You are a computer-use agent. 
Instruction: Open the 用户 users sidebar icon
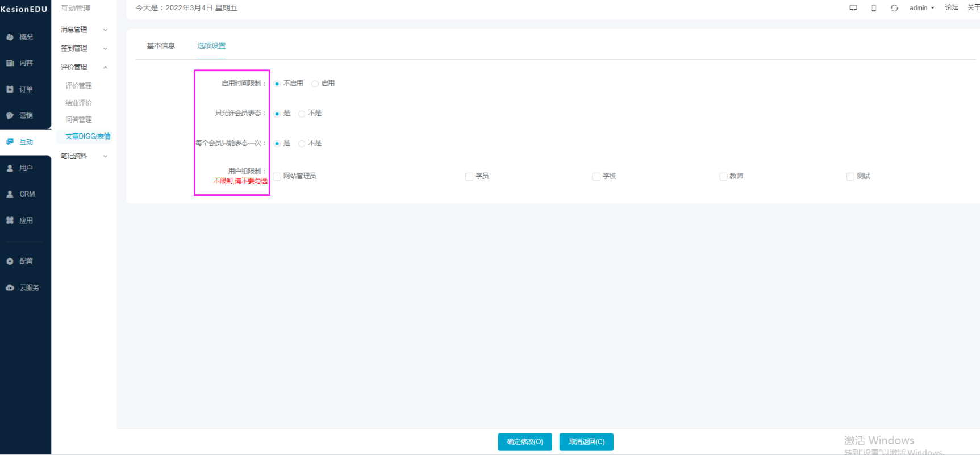click(x=10, y=168)
